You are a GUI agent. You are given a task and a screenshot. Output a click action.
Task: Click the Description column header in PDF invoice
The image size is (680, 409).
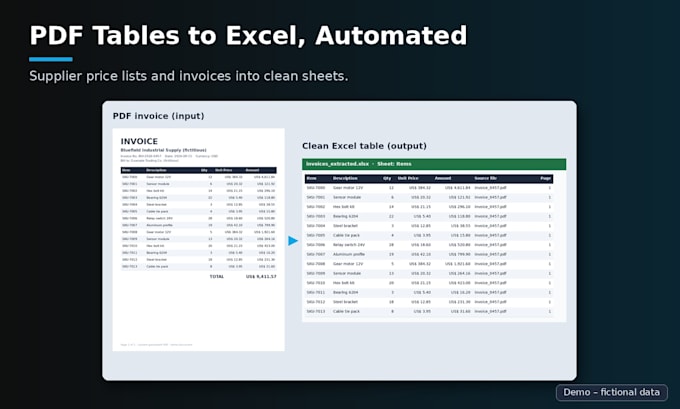(x=156, y=170)
